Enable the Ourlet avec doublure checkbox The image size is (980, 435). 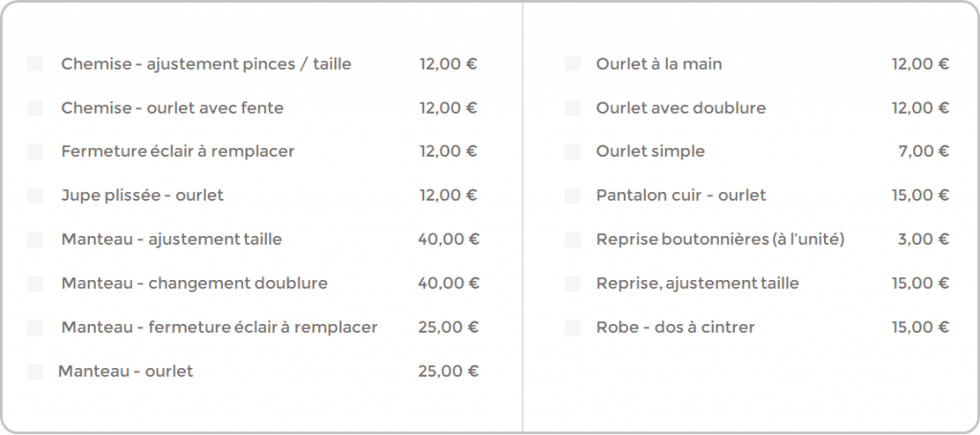pos(572,108)
